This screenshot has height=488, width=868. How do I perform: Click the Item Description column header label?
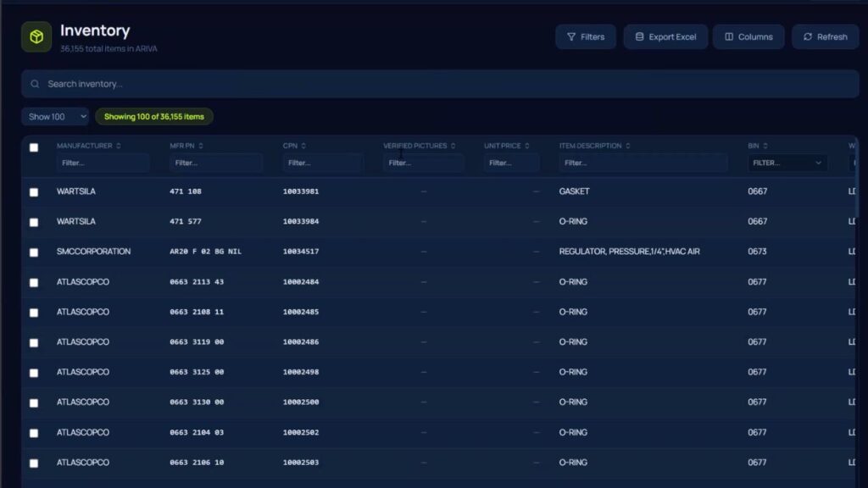(590, 146)
